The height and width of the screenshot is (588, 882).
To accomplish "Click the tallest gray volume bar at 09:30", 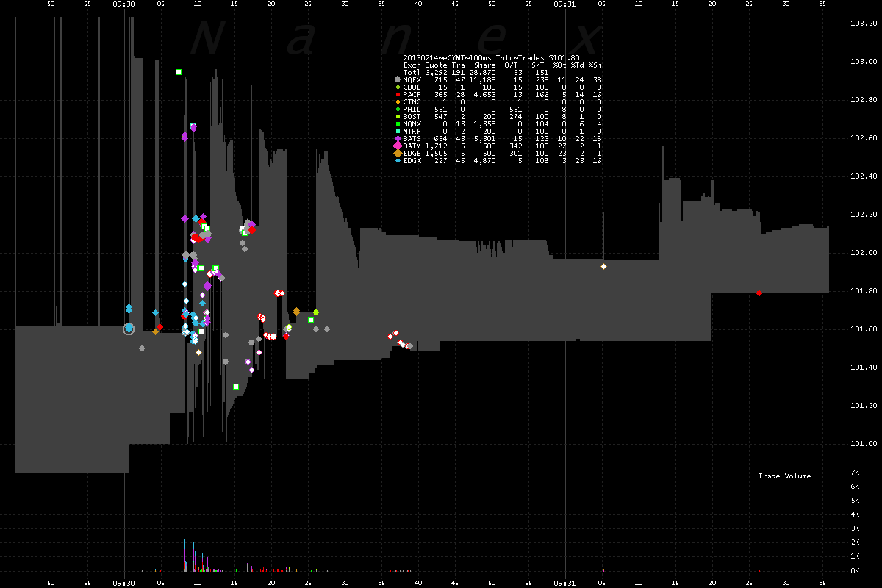I will tap(129, 530).
